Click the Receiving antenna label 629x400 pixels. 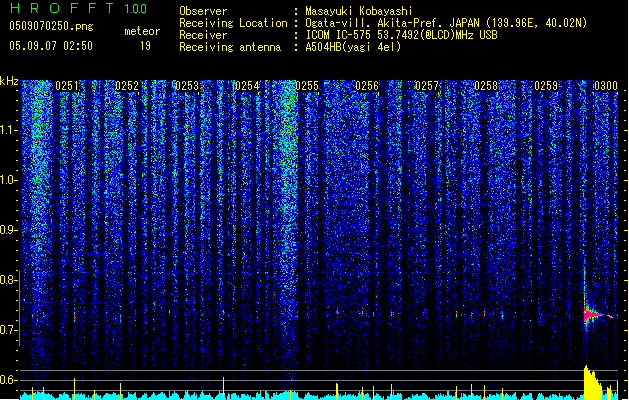(230, 47)
